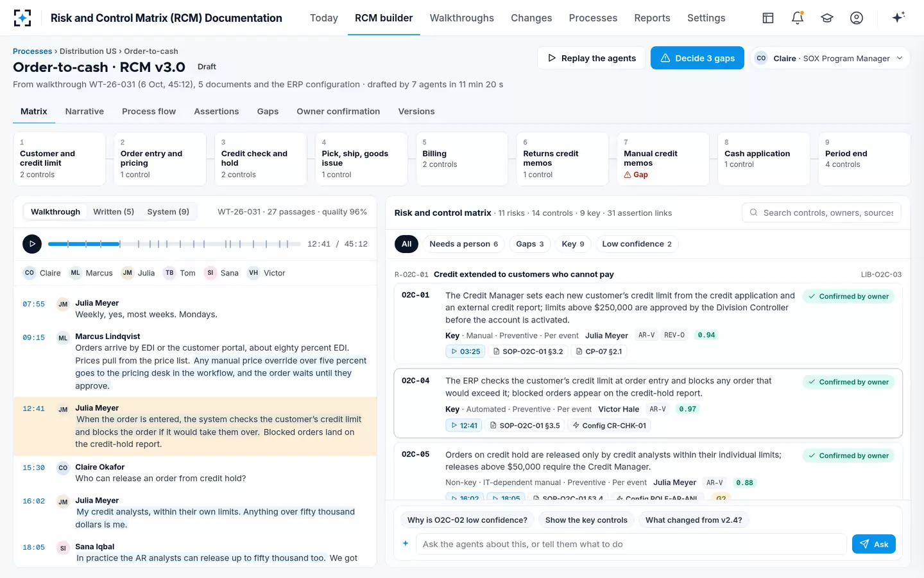Image resolution: width=924 pixels, height=578 pixels.
Task: Filter transcript by Victor chip
Action: [x=266, y=273]
